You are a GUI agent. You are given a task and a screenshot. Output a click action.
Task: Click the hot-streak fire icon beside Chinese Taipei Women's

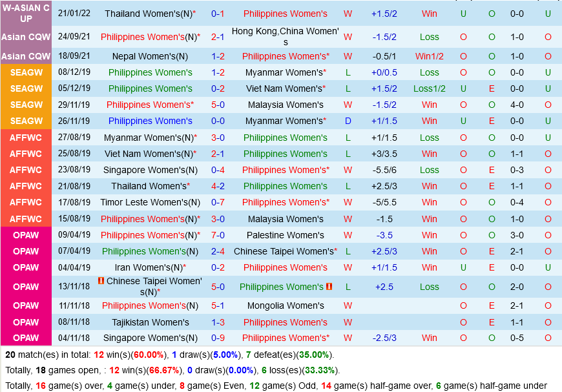(x=102, y=283)
